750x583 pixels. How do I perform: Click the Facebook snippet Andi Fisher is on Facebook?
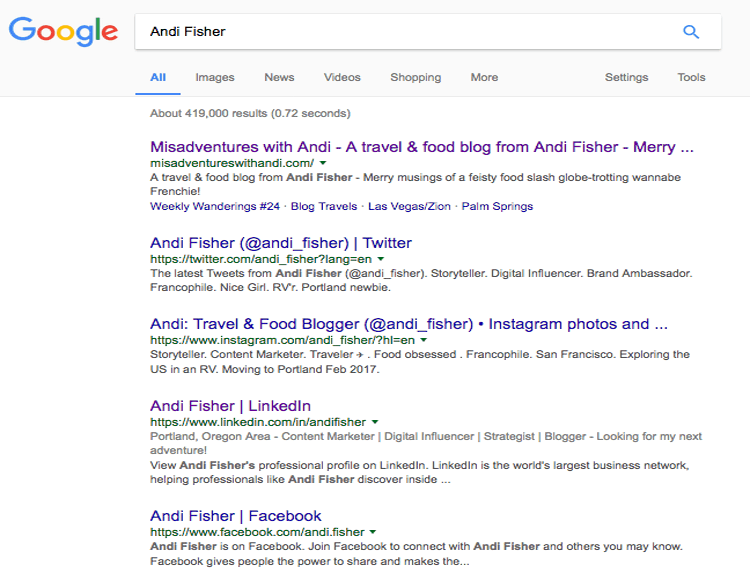pyautogui.click(x=416, y=554)
